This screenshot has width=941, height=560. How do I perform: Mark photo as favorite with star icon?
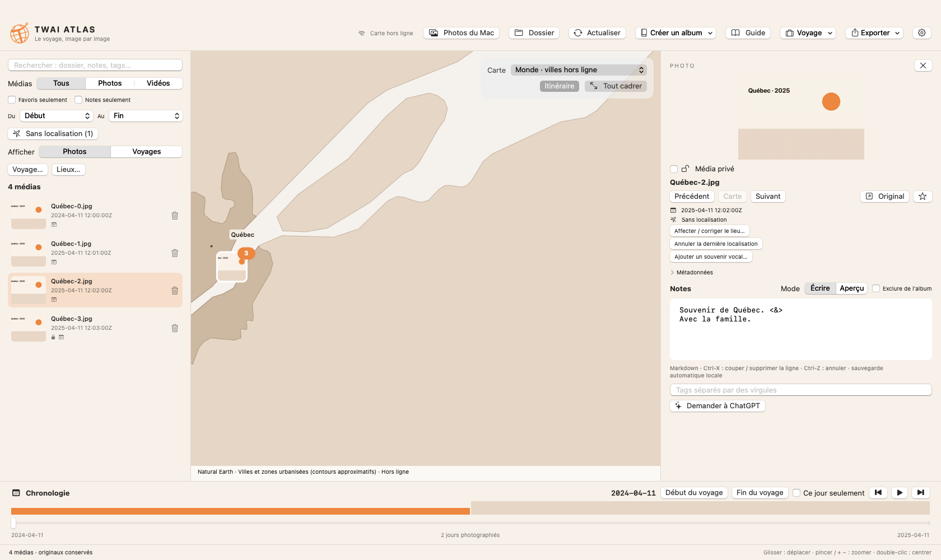pos(923,197)
